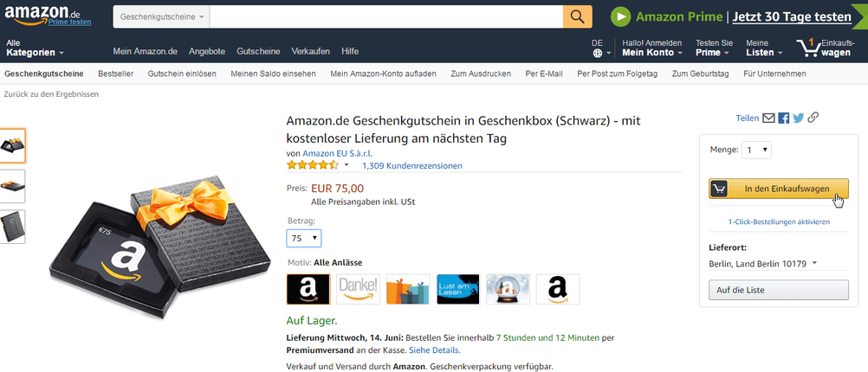Add item via In den Einkaufswagen
The width and height of the screenshot is (868, 372).
click(x=778, y=189)
